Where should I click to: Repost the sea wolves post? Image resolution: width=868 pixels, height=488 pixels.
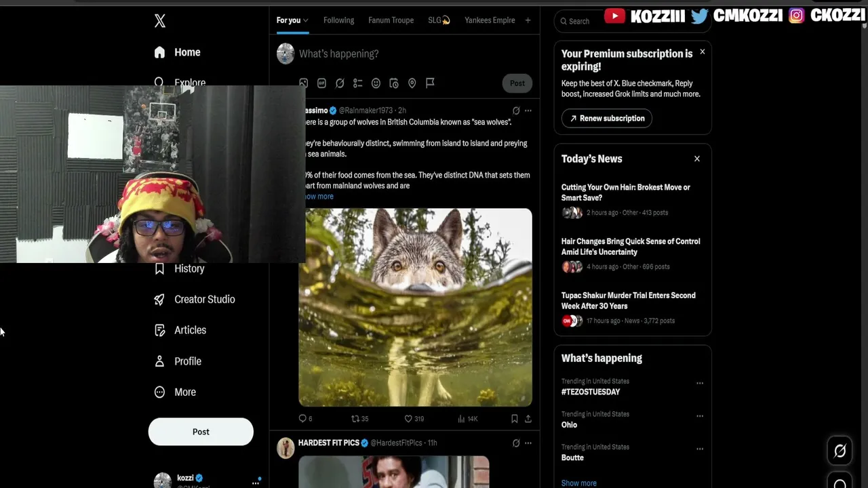click(x=359, y=419)
